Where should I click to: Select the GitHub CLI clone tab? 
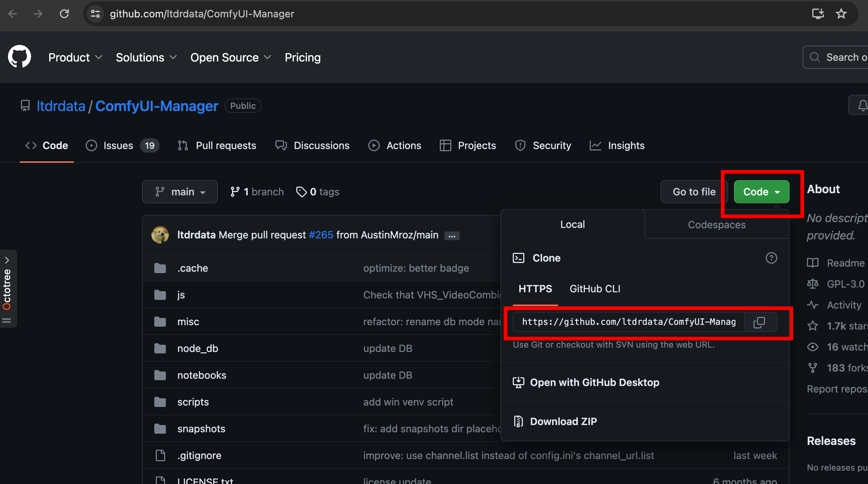coord(595,289)
